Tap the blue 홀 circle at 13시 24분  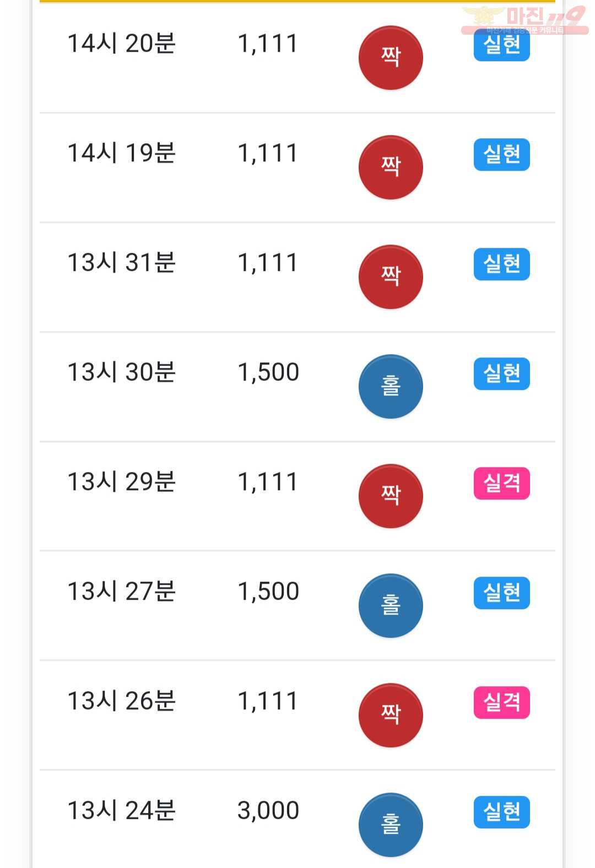coord(391,824)
